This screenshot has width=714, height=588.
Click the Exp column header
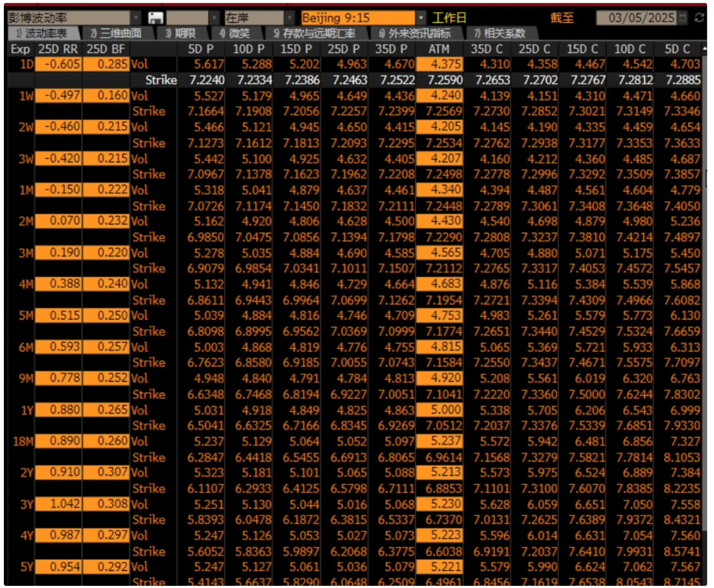(21, 49)
